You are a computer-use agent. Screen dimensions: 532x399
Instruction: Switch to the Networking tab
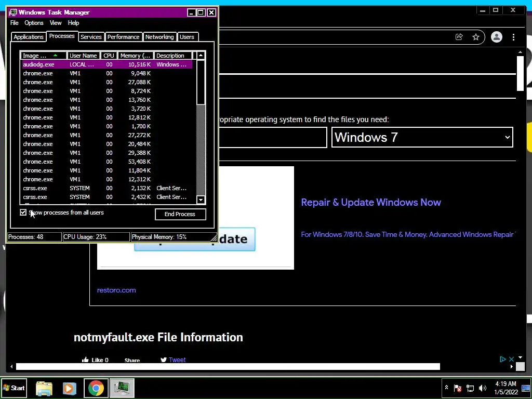tap(159, 37)
